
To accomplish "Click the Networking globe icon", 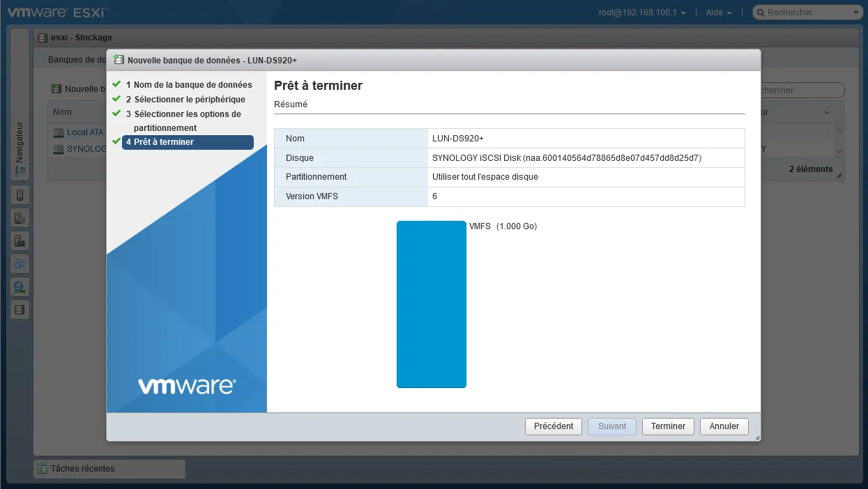I will 20,286.
